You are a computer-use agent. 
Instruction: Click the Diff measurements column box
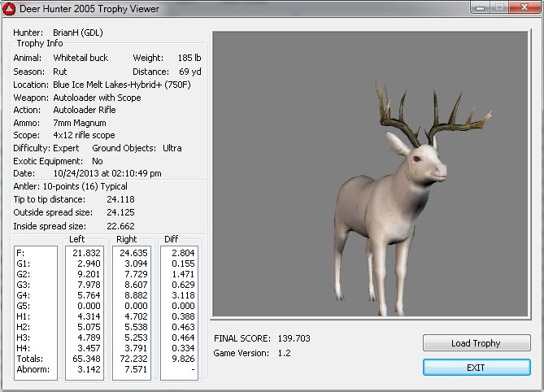pyautogui.click(x=177, y=313)
